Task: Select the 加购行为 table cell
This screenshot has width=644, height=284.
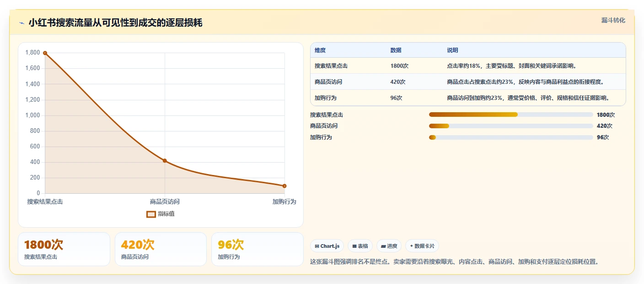Action: click(x=326, y=98)
